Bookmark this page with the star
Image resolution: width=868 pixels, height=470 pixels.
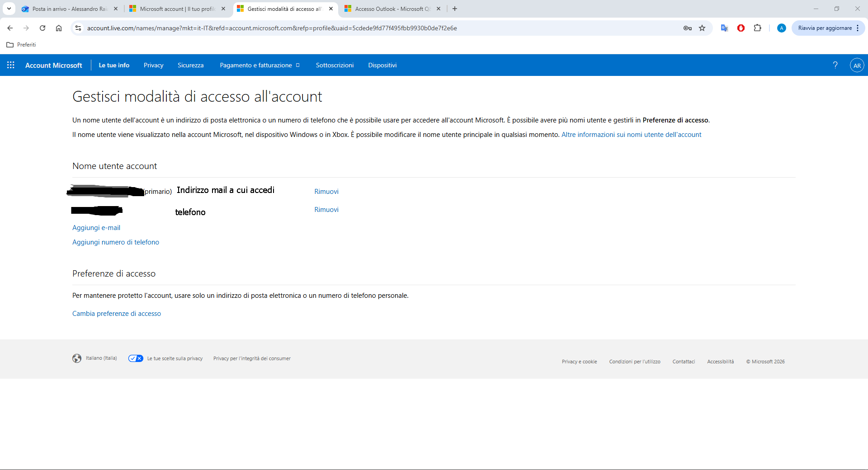pos(702,28)
